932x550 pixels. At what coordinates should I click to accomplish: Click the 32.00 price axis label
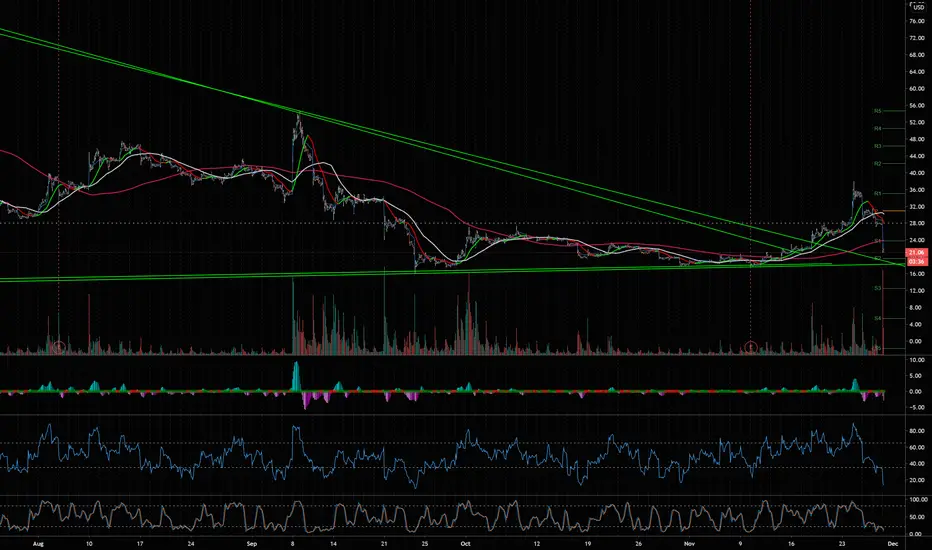[917, 207]
